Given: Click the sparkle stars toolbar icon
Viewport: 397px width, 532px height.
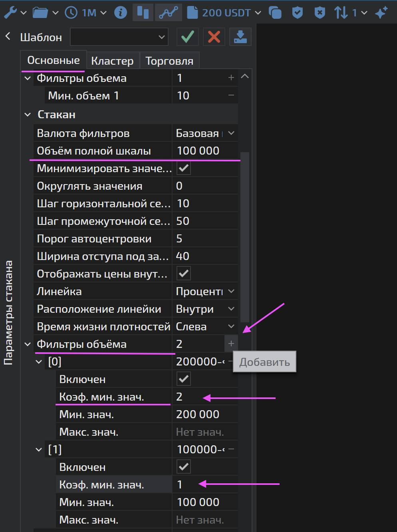Looking at the screenshot, I should click(381, 13).
